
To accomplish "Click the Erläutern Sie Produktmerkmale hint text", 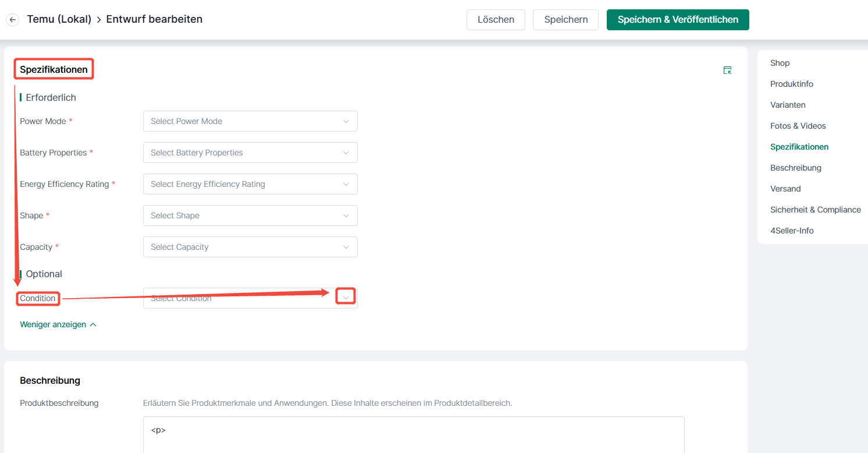I will tap(328, 403).
